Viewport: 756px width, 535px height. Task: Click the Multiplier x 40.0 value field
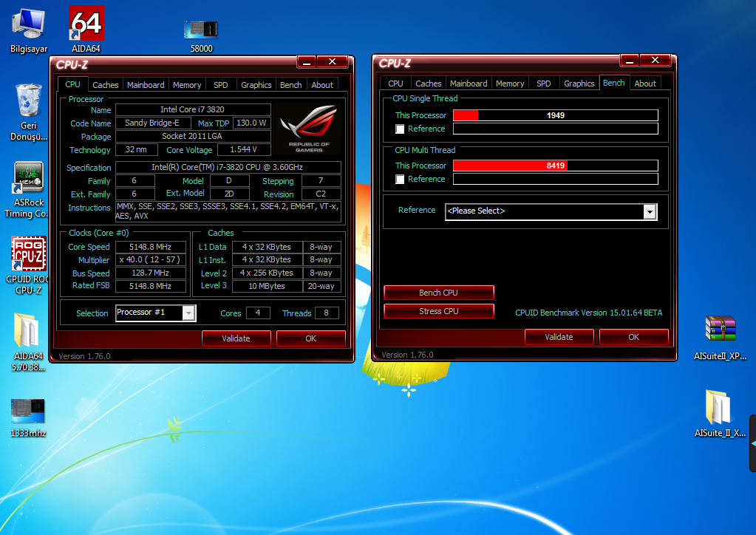151,260
